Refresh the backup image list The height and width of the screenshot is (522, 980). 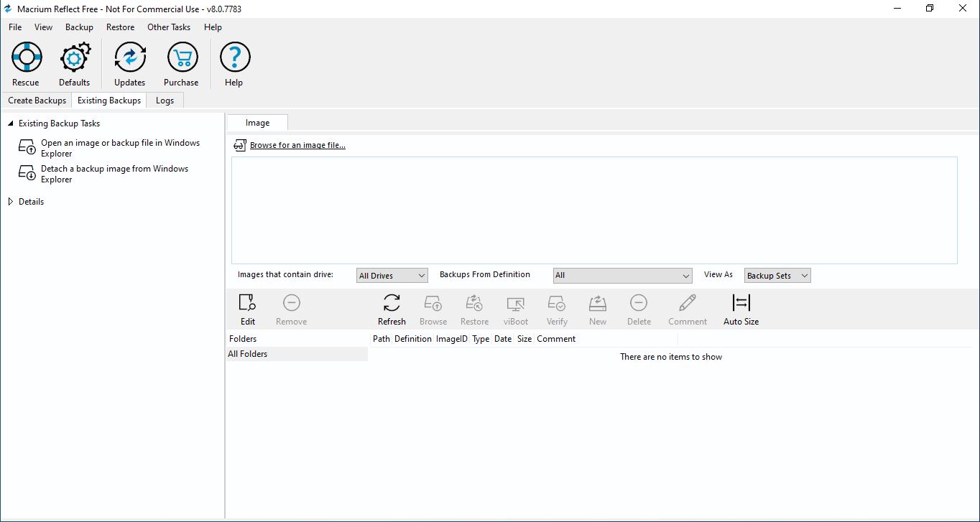click(x=392, y=302)
